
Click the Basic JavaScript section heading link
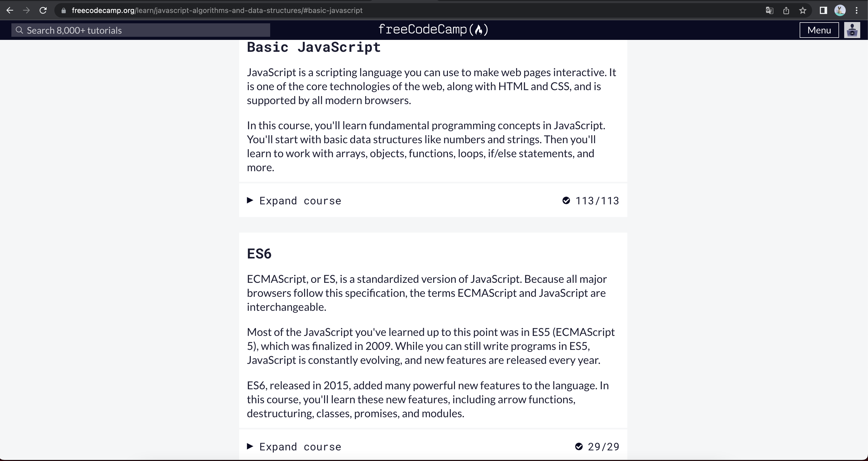point(313,47)
